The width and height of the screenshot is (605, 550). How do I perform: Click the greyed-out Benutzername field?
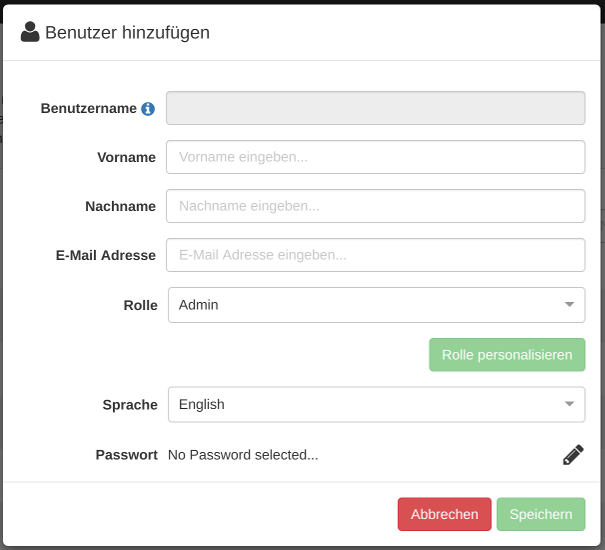pyautogui.click(x=375, y=108)
